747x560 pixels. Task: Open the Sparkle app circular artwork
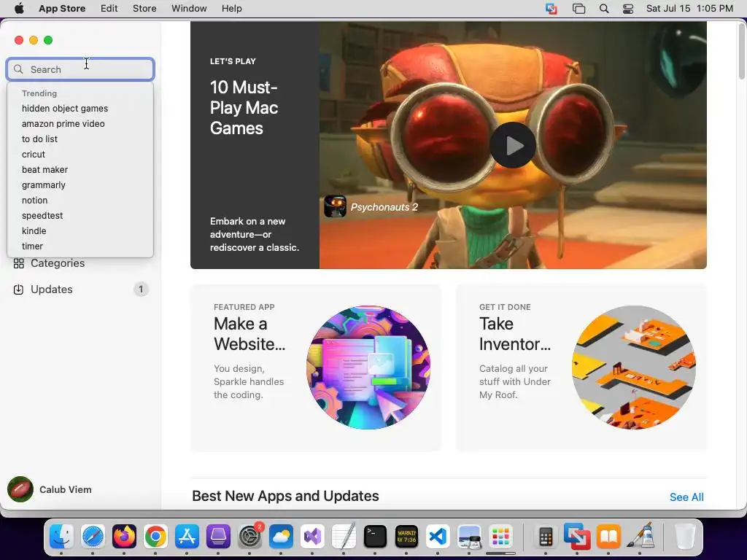[368, 367]
